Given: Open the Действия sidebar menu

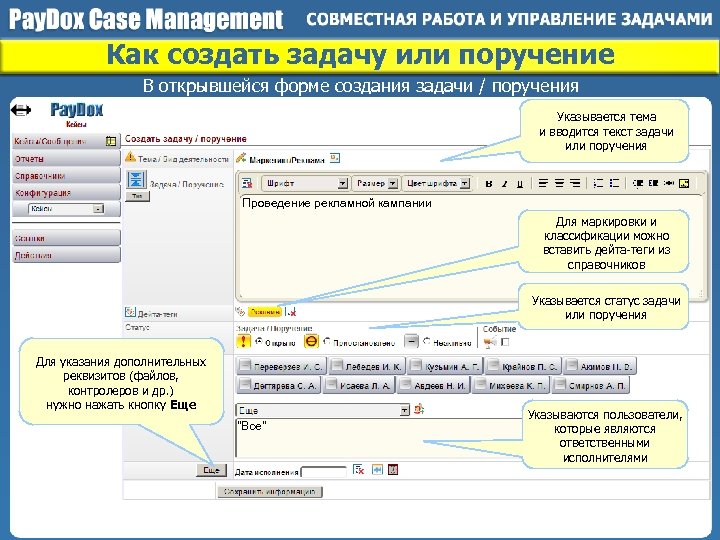Looking at the screenshot, I should coord(66,255).
